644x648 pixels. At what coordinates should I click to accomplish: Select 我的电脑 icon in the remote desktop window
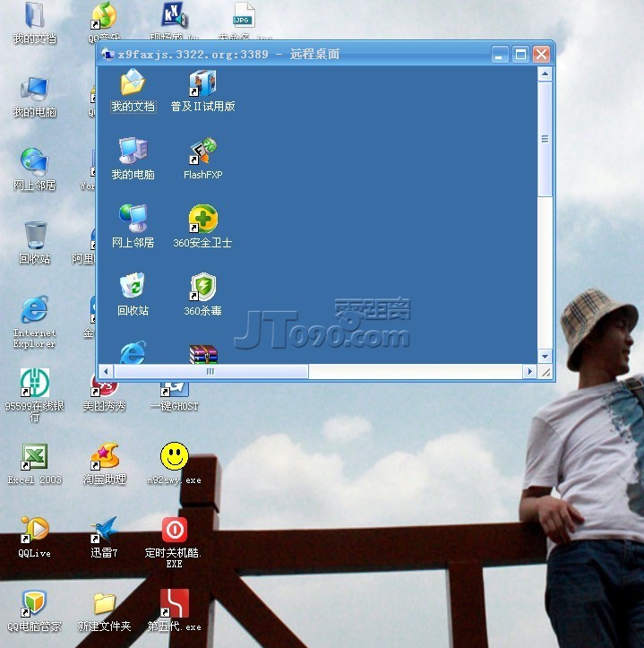coord(133,159)
